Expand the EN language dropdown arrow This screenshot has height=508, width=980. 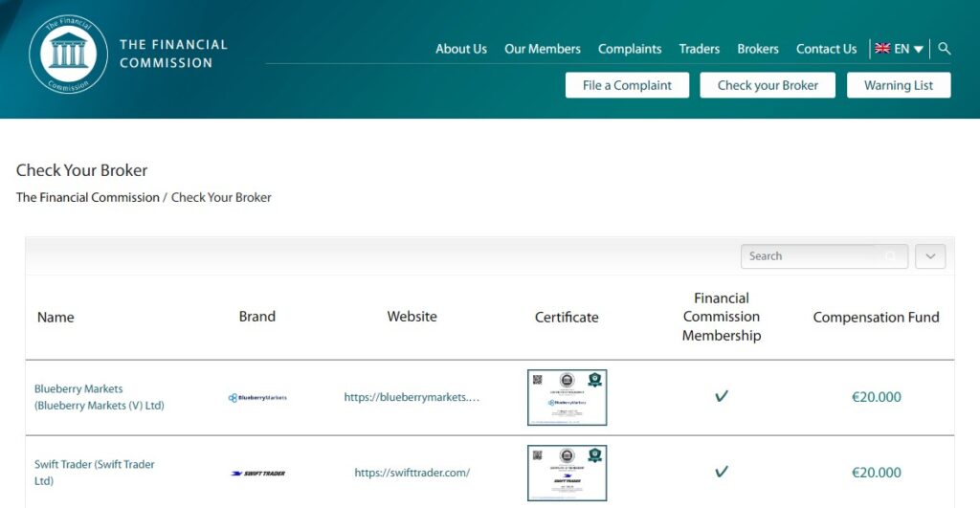918,49
